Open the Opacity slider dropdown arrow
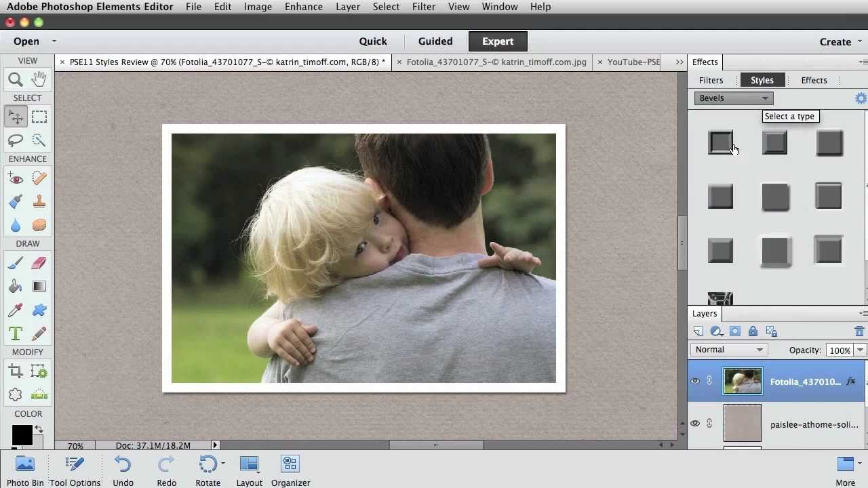 point(860,350)
